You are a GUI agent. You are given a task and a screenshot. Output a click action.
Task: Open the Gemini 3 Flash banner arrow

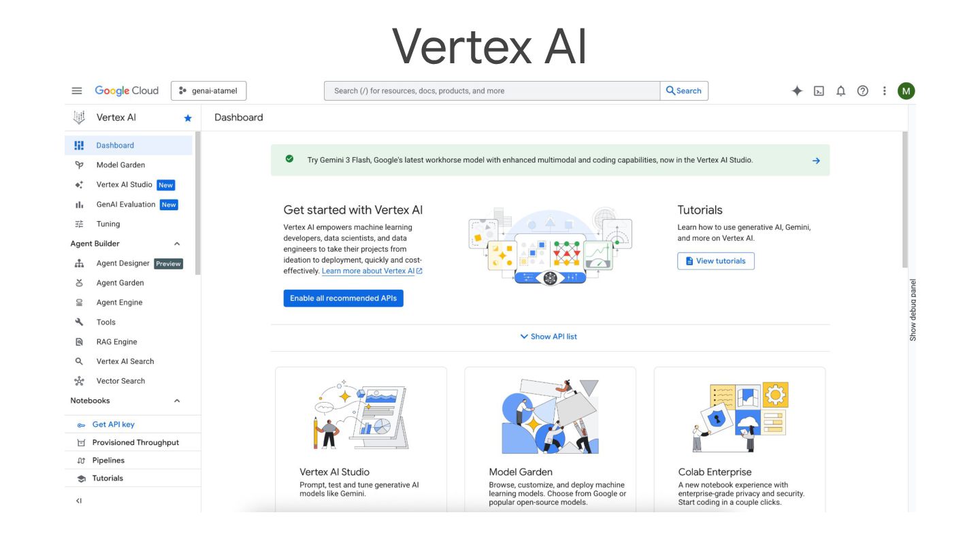(x=816, y=161)
